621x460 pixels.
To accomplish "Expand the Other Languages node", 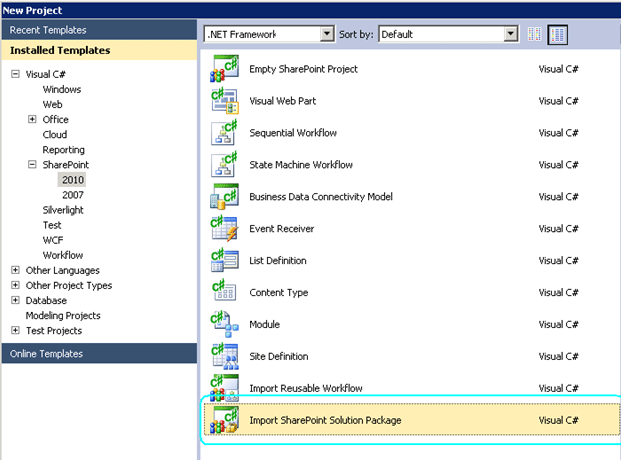I will point(15,270).
